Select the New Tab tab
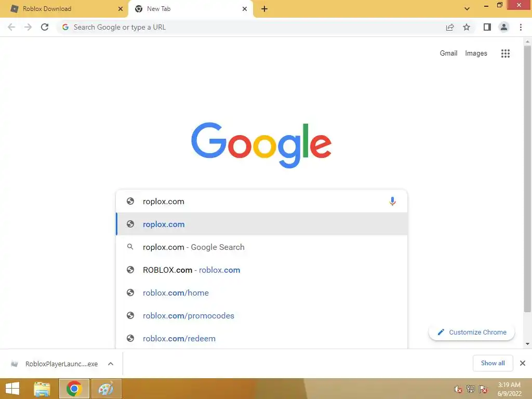532x399 pixels. tap(190, 9)
